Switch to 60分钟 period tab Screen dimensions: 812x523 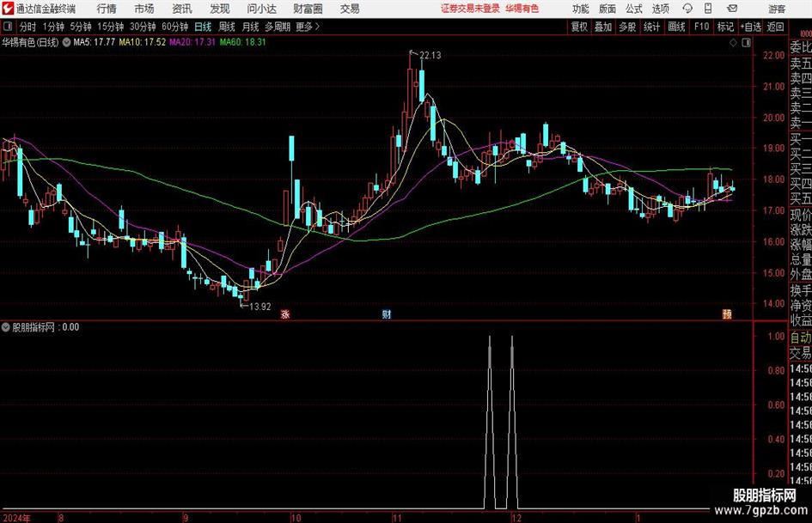coord(174,27)
